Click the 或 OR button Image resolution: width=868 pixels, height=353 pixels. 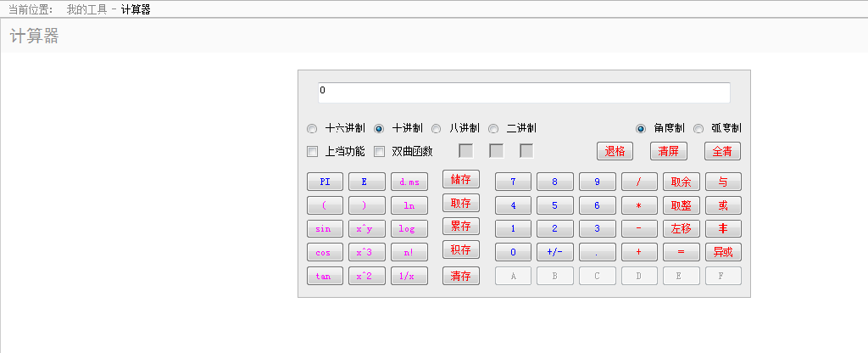(x=723, y=205)
